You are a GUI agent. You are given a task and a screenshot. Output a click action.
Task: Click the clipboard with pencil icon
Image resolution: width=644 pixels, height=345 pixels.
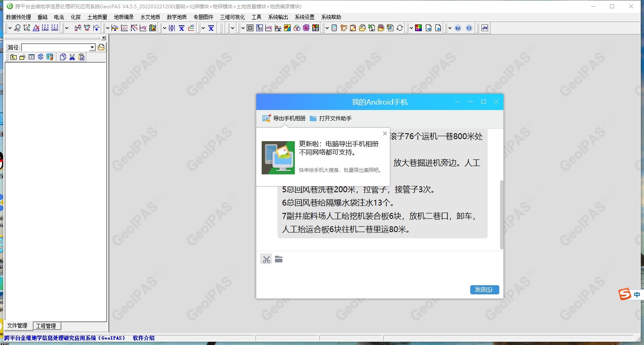353,28
